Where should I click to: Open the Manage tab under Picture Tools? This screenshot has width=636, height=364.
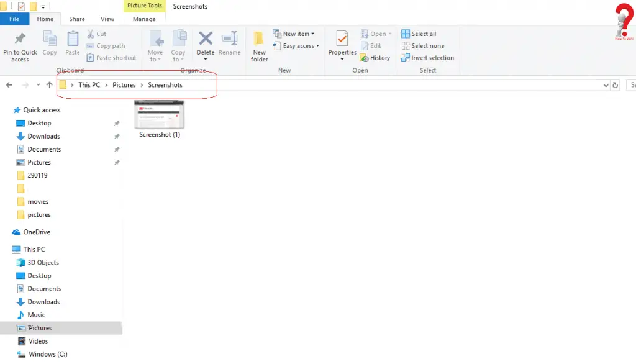[x=144, y=19]
